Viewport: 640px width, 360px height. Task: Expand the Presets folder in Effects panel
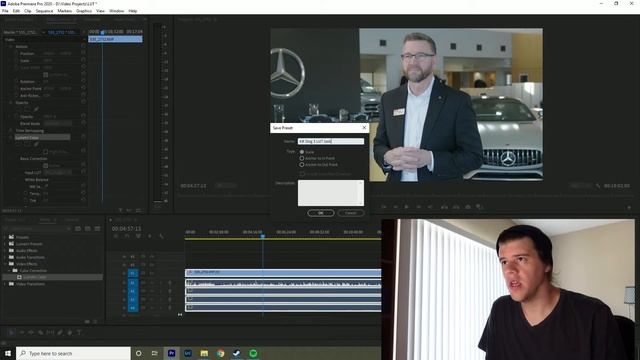click(5, 237)
